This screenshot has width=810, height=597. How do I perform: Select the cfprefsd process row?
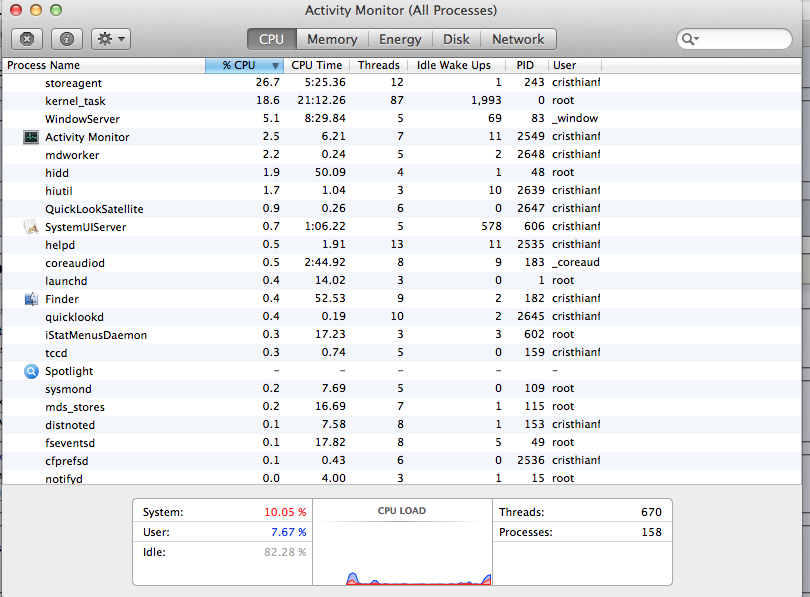(402, 461)
